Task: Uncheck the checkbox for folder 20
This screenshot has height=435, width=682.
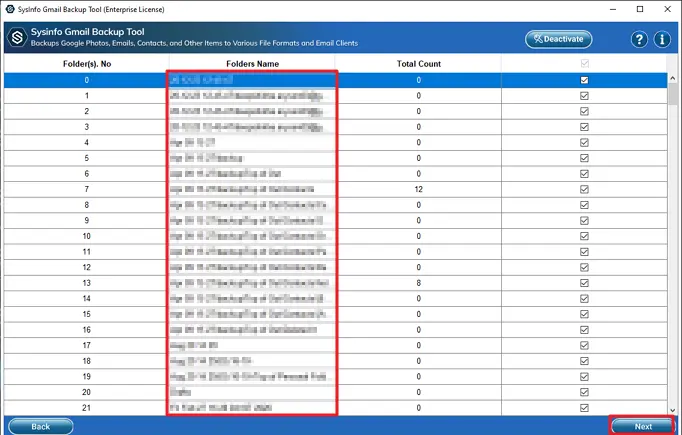Action: tap(585, 392)
